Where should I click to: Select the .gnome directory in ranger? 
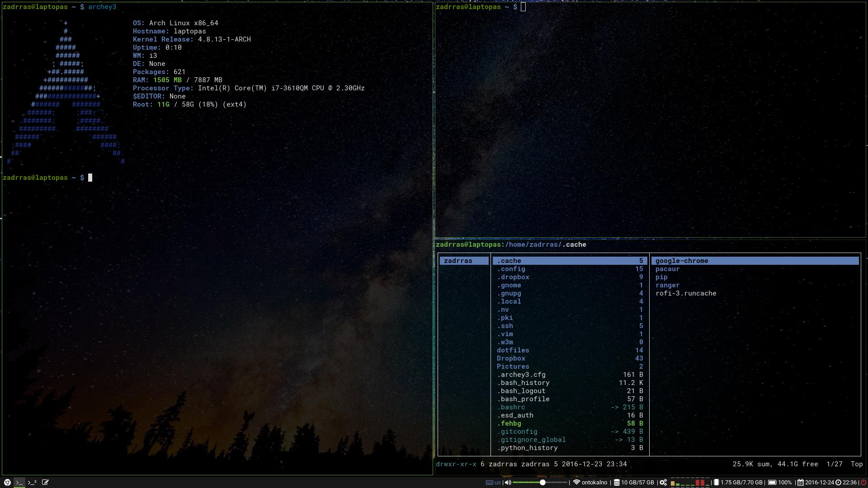[x=570, y=285]
